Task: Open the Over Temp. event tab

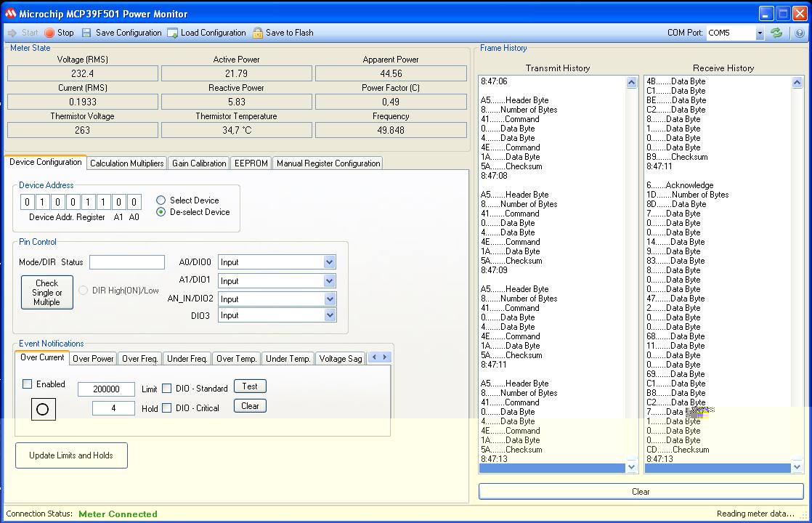Action: pyautogui.click(x=236, y=358)
